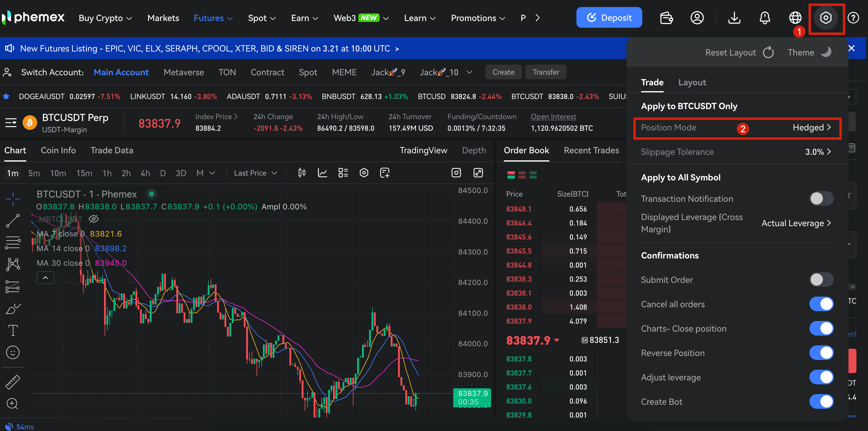Expand the Earn dropdown menu

(305, 18)
